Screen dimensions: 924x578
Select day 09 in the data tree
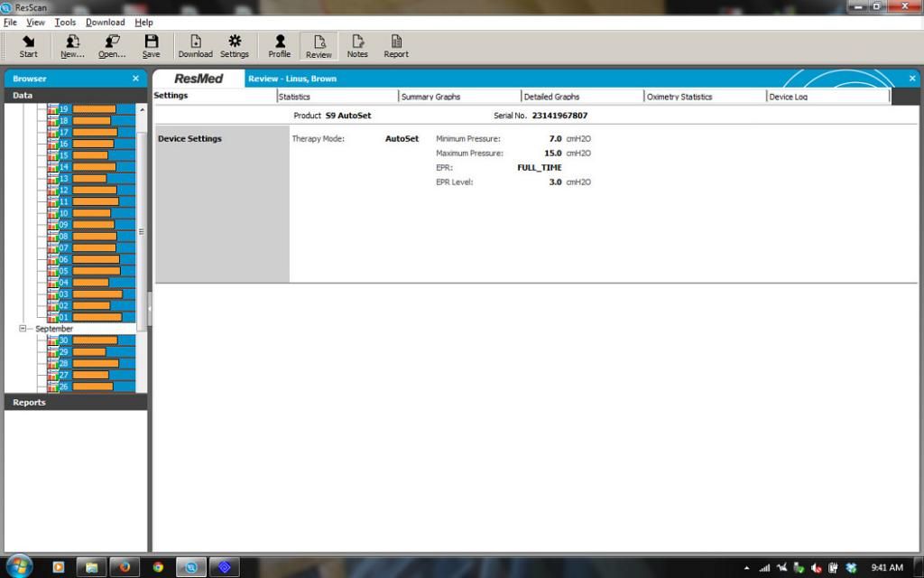91,225
